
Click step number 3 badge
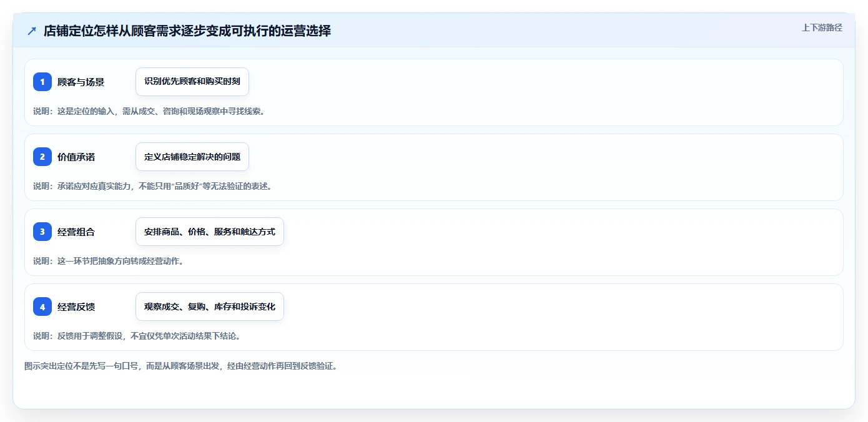[42, 232]
